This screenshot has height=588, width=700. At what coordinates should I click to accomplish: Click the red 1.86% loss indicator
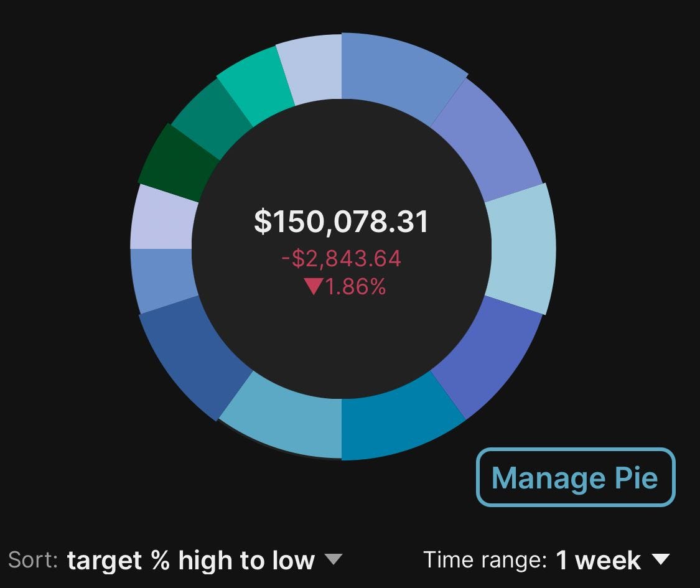click(345, 287)
